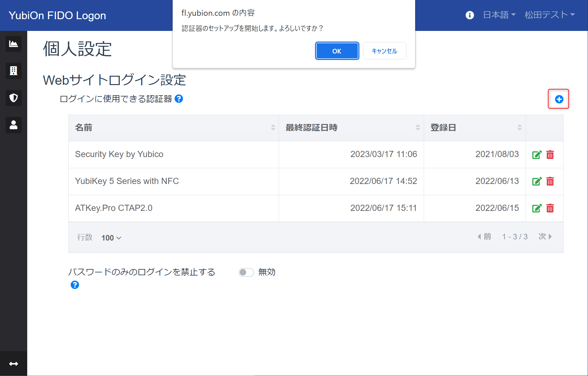This screenshot has height=376, width=588.
Task: Delete the YubiKey 5 Series with NFC entry
Action: tap(550, 181)
